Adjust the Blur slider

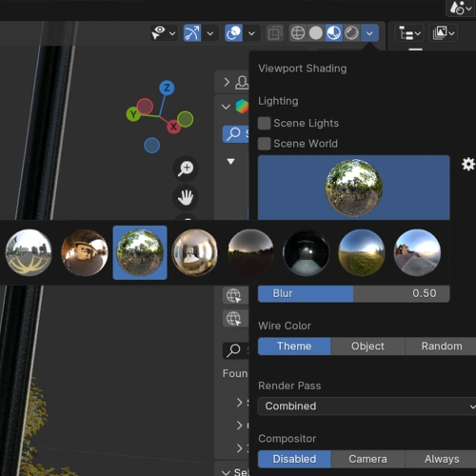click(354, 293)
